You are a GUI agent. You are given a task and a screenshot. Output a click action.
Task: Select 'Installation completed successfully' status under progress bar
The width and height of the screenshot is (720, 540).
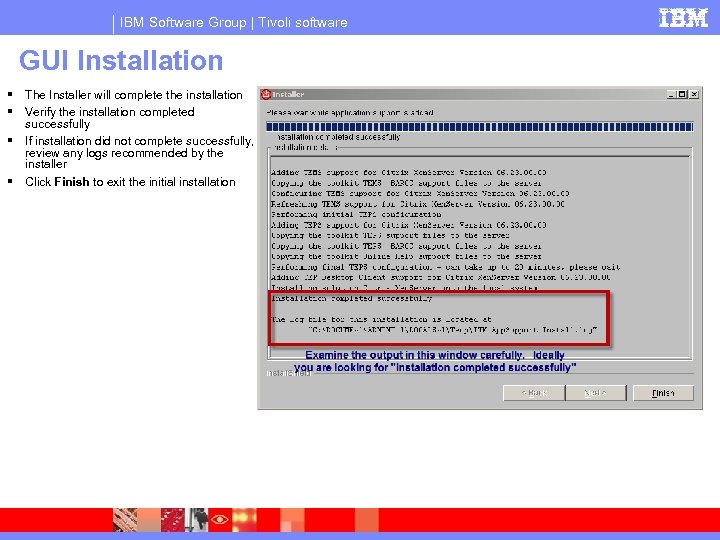[339, 137]
